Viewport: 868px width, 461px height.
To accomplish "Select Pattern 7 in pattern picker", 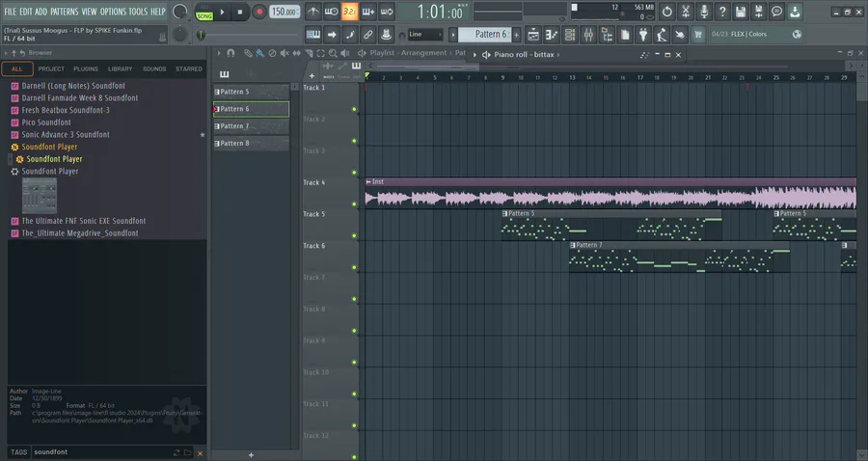I will (252, 126).
